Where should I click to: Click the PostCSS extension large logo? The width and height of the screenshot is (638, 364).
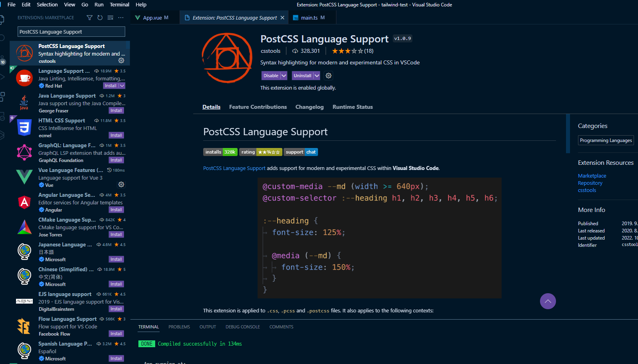227,58
